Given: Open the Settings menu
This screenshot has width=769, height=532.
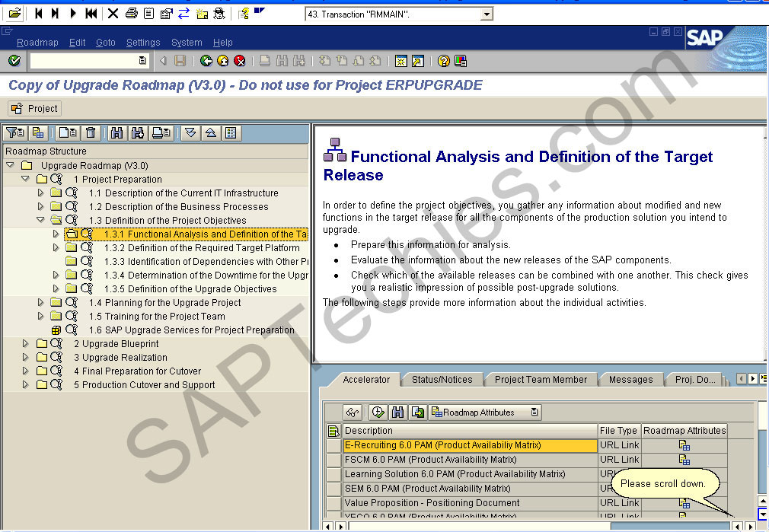Looking at the screenshot, I should pos(143,43).
